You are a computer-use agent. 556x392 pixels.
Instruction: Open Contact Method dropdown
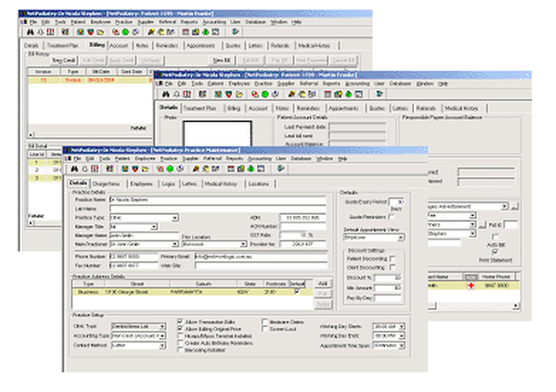(x=162, y=345)
